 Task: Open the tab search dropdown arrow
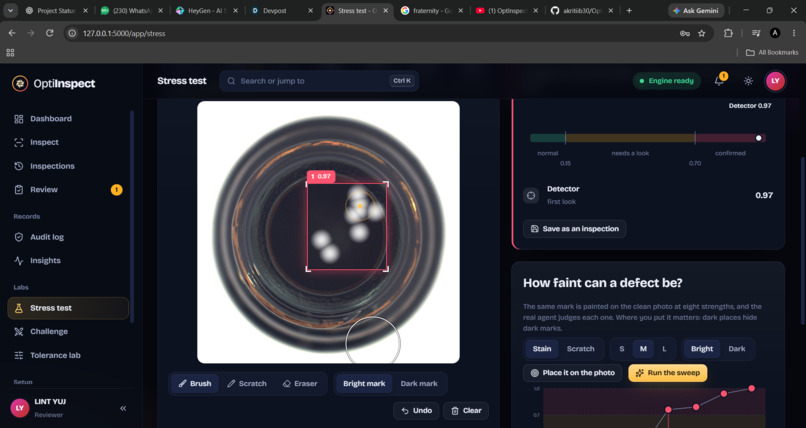(x=10, y=10)
